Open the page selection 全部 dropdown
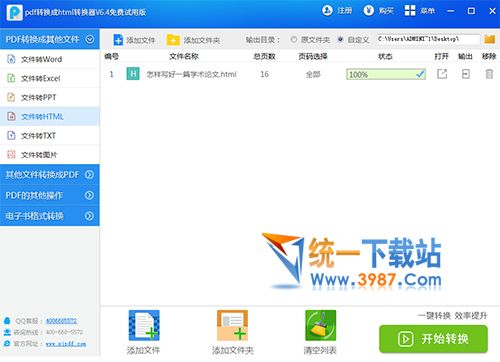 click(313, 74)
